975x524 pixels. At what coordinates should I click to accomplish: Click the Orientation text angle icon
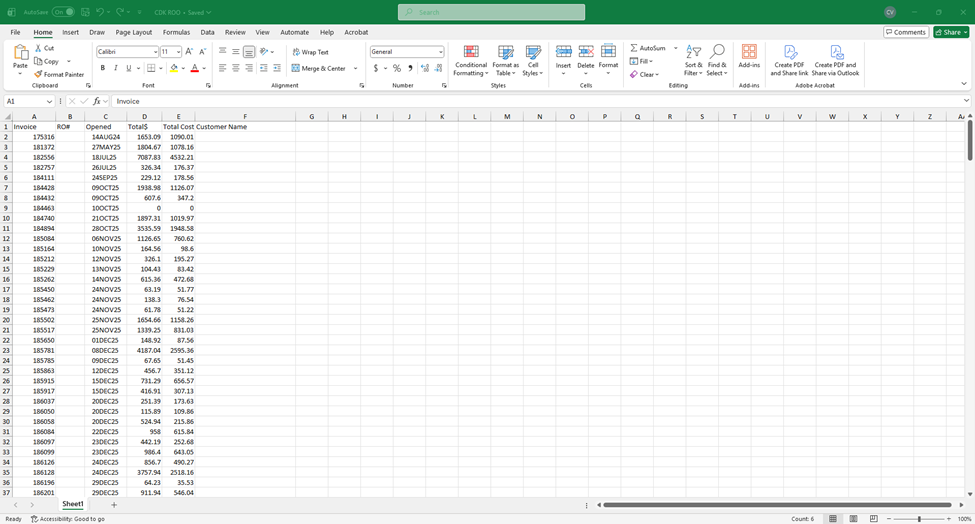pyautogui.click(x=264, y=52)
